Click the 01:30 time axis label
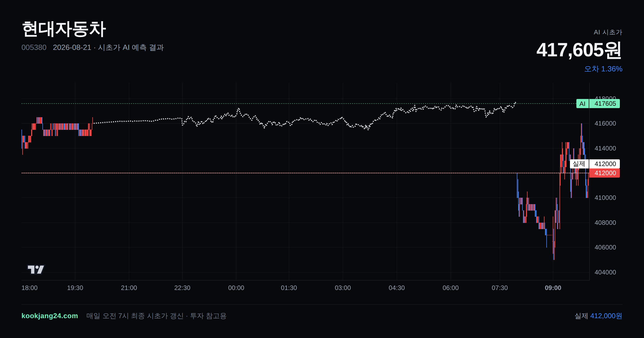Screen dimensions: 644x338 click(x=289, y=288)
